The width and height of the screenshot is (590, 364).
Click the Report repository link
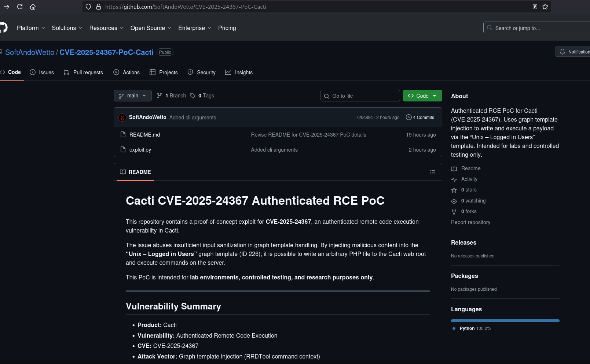coord(470,222)
